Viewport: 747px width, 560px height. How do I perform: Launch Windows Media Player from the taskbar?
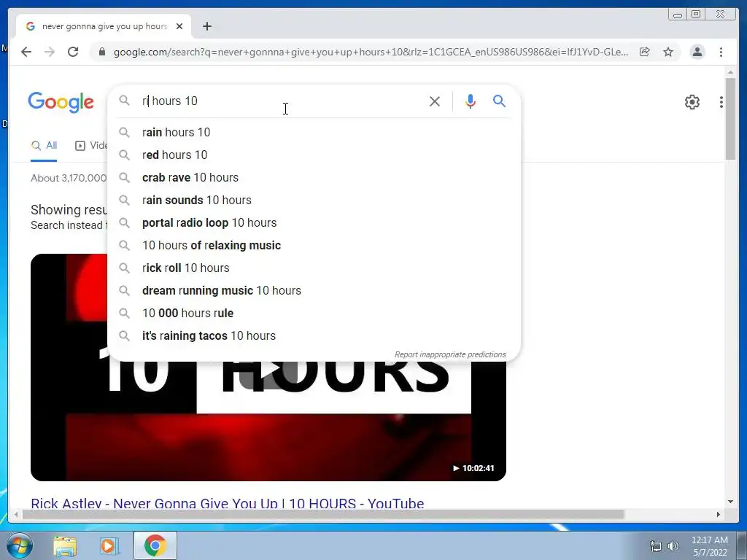(109, 545)
